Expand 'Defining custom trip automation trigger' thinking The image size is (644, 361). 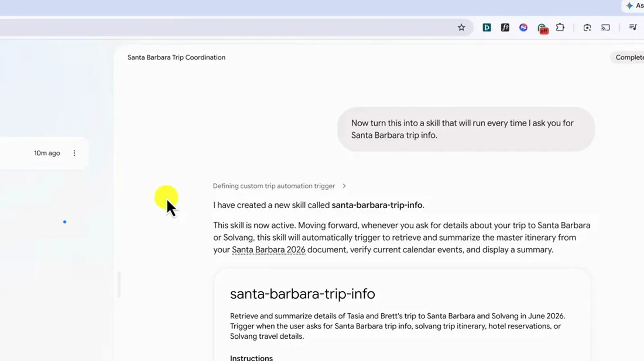(x=279, y=186)
